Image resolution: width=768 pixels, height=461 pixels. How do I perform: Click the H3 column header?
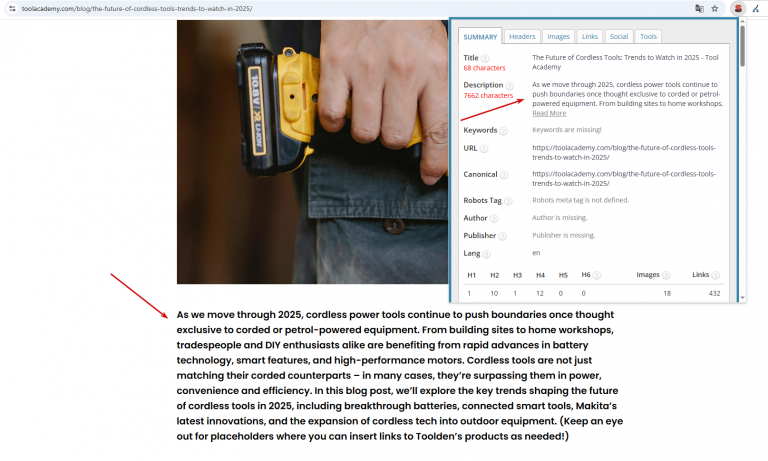(517, 275)
